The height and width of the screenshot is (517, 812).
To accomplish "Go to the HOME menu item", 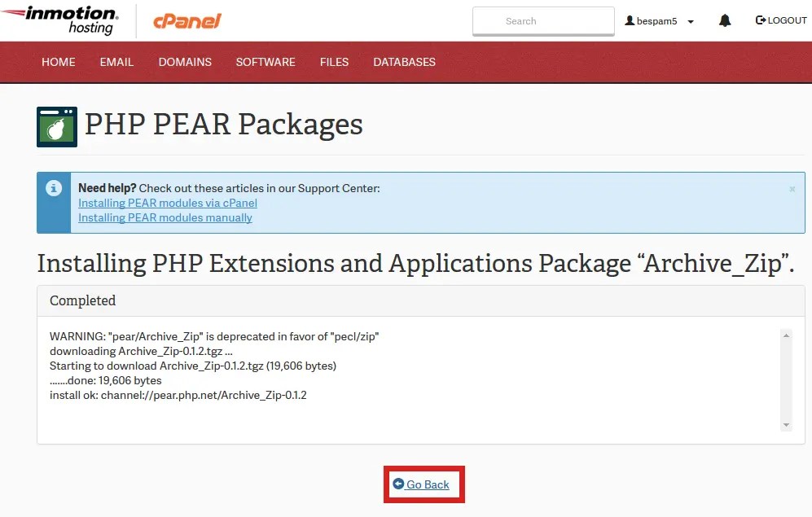I will coord(58,62).
